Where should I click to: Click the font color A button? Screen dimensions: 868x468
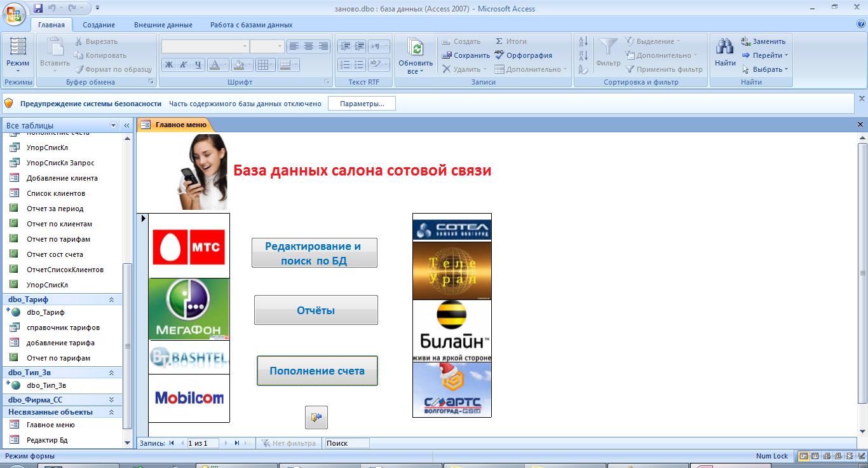point(215,64)
